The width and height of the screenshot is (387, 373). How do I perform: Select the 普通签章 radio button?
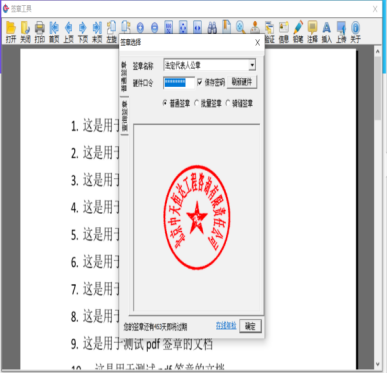(165, 103)
